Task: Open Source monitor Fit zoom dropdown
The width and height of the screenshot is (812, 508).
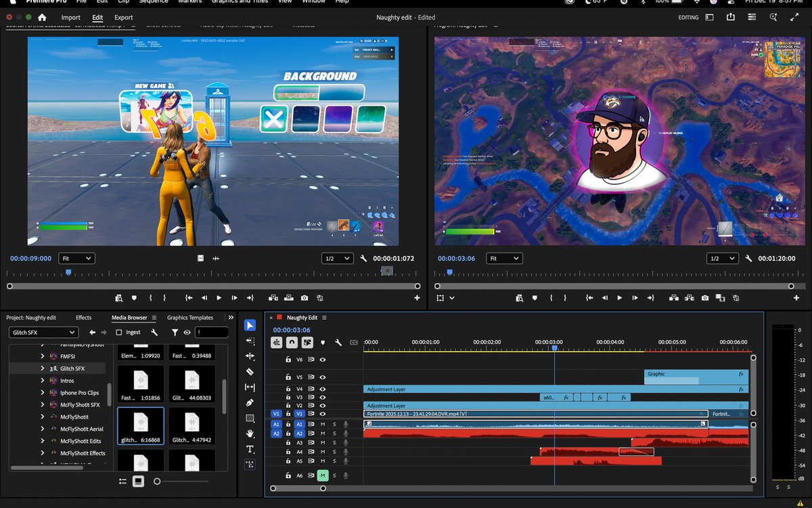Action: (x=76, y=259)
